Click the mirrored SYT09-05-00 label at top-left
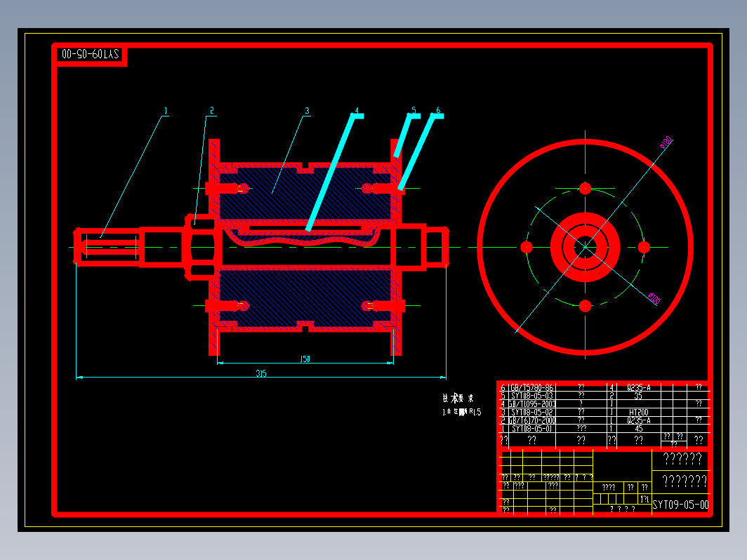747x560 pixels. coord(91,54)
